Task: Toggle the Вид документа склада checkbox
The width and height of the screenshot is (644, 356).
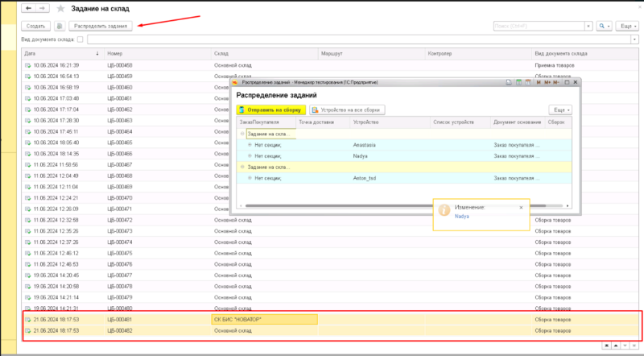Action: point(80,39)
